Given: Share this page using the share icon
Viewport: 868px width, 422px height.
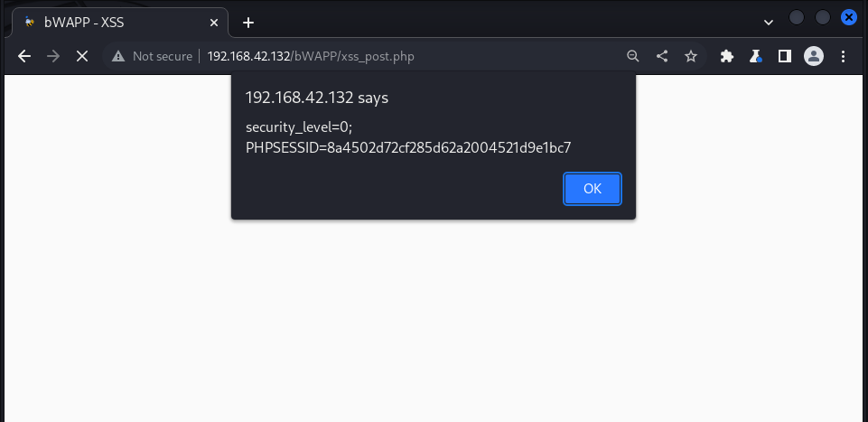Looking at the screenshot, I should tap(662, 56).
